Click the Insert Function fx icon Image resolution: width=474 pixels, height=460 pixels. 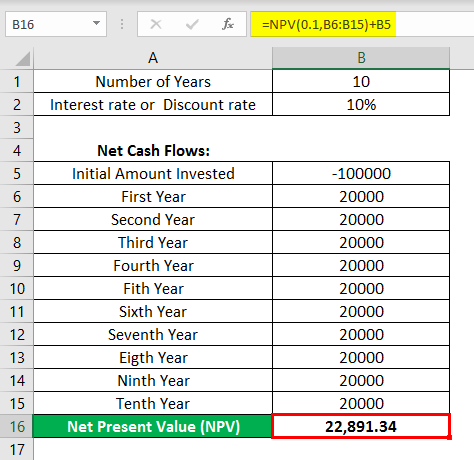(x=228, y=24)
